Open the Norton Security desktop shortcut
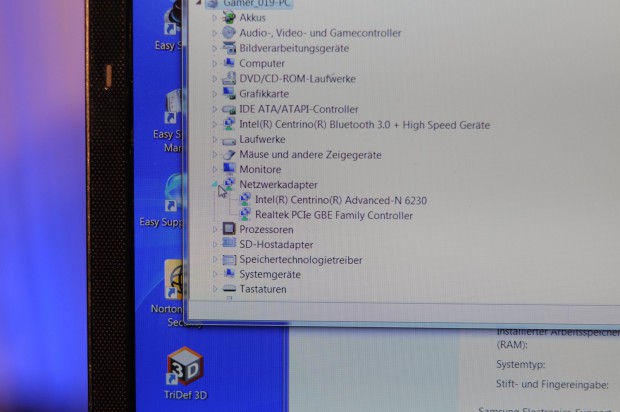The image size is (620, 412). point(174,280)
